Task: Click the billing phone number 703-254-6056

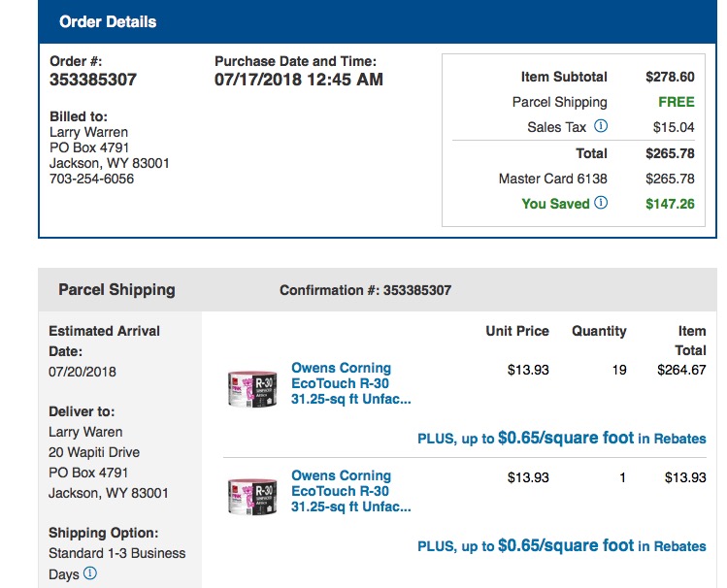Action: pyautogui.click(x=92, y=179)
